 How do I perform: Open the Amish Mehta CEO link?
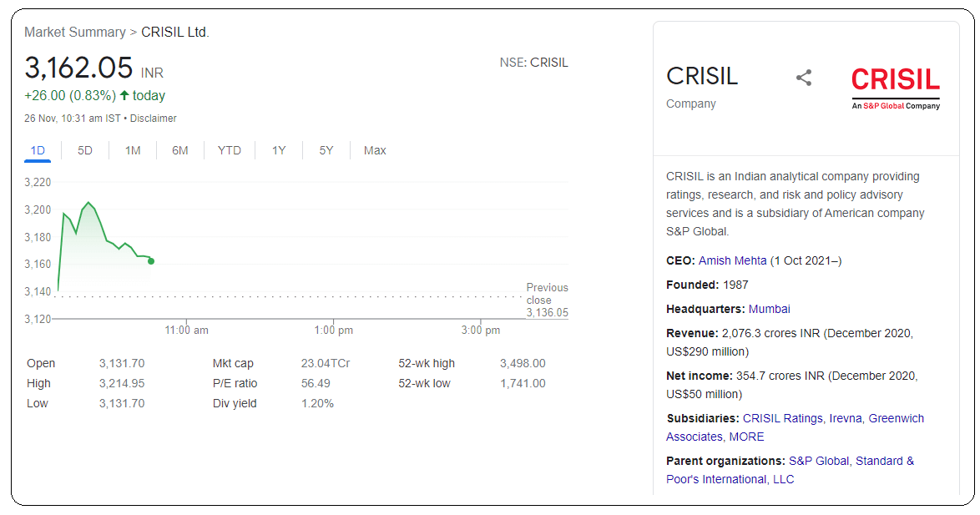[x=733, y=260]
